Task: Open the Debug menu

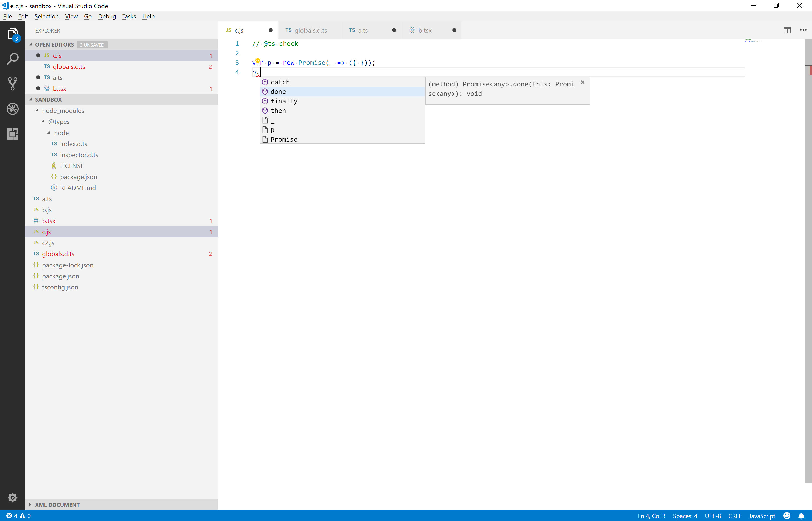Action: pos(107,16)
